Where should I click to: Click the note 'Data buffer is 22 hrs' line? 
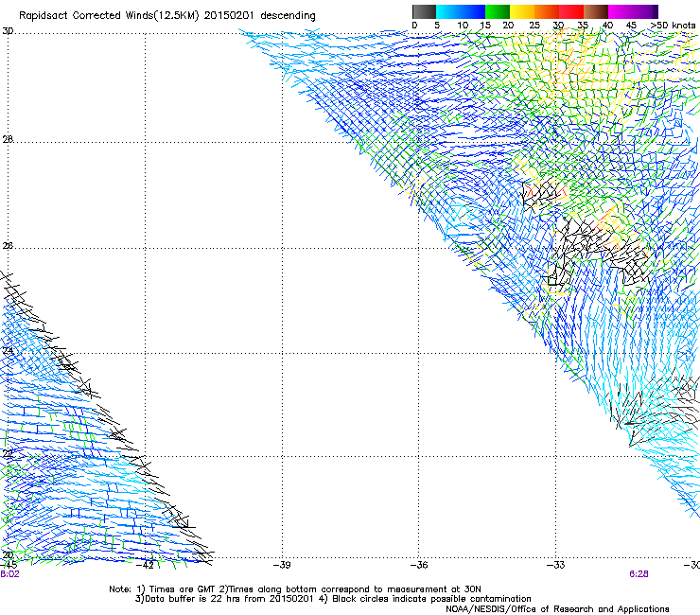point(224,599)
